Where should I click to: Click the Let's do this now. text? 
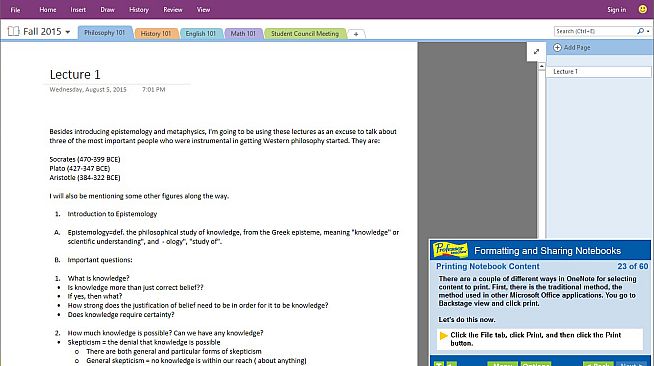[x=467, y=320]
